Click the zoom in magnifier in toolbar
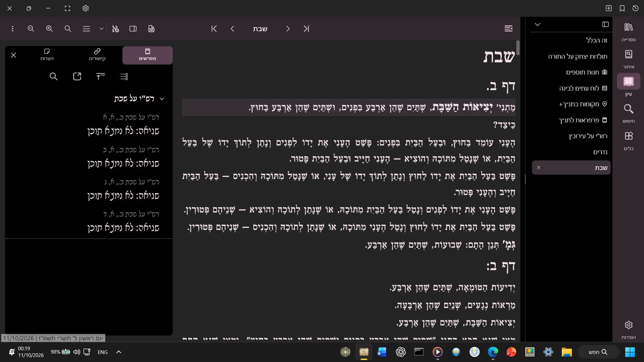The width and height of the screenshot is (644, 362). [49, 29]
